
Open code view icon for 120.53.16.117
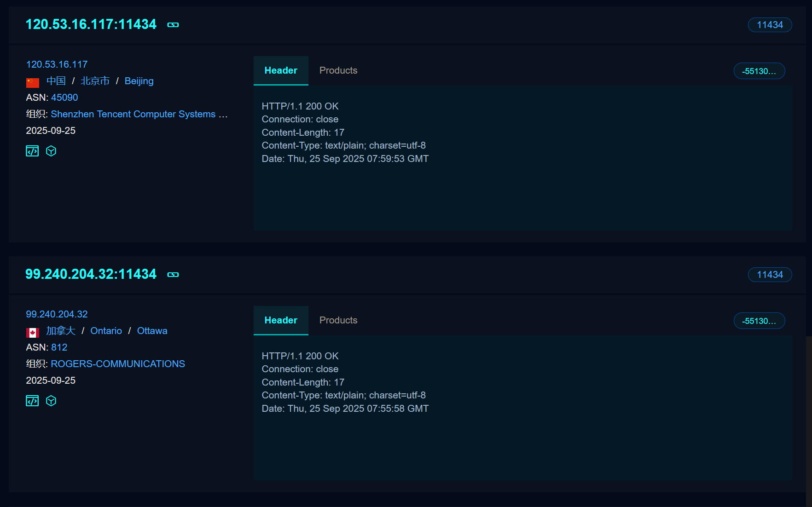pyautogui.click(x=32, y=151)
